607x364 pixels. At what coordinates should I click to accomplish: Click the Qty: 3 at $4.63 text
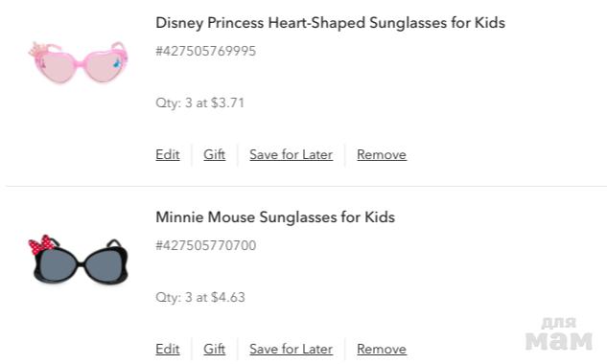[200, 298]
